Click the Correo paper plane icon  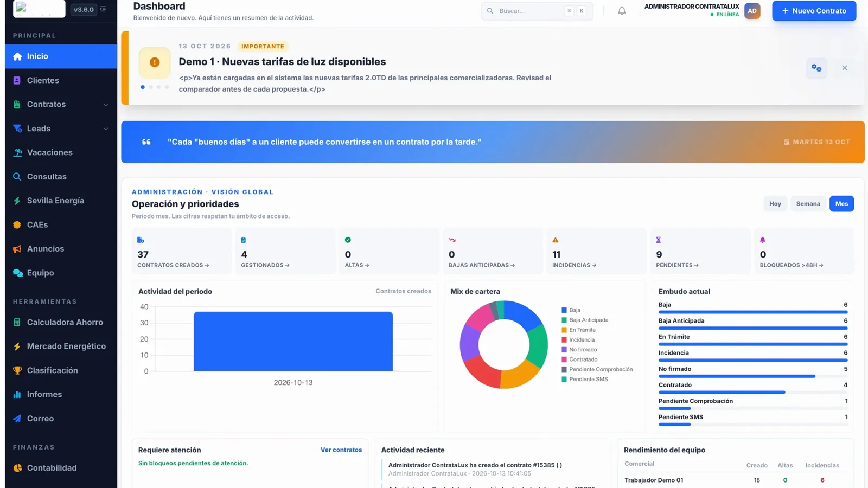pos(17,419)
